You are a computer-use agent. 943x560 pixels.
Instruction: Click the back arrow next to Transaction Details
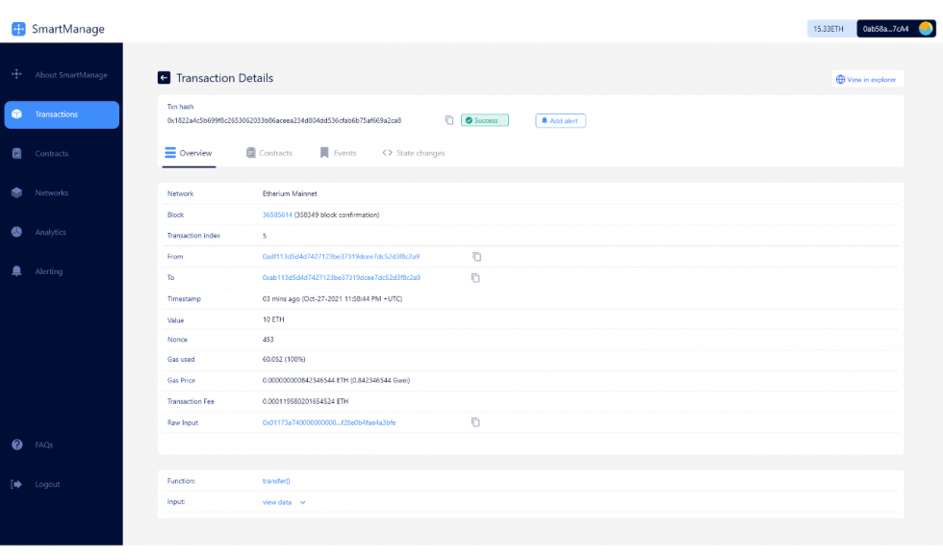tap(166, 78)
